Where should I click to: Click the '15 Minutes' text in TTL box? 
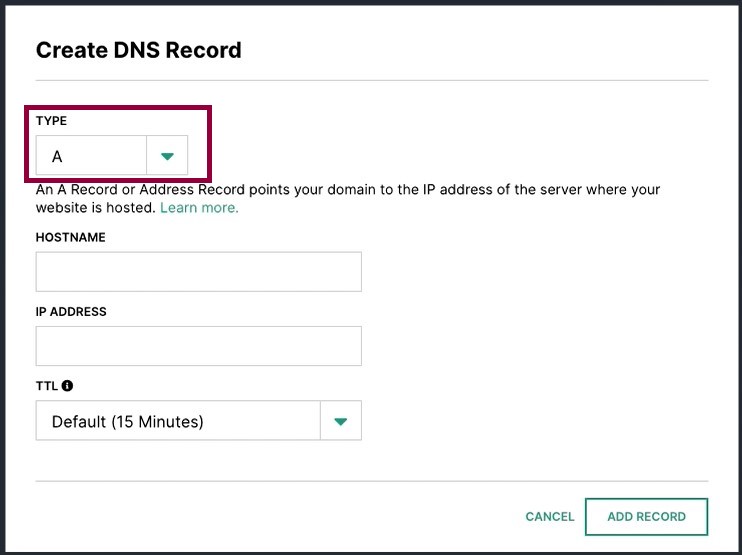[x=157, y=422]
